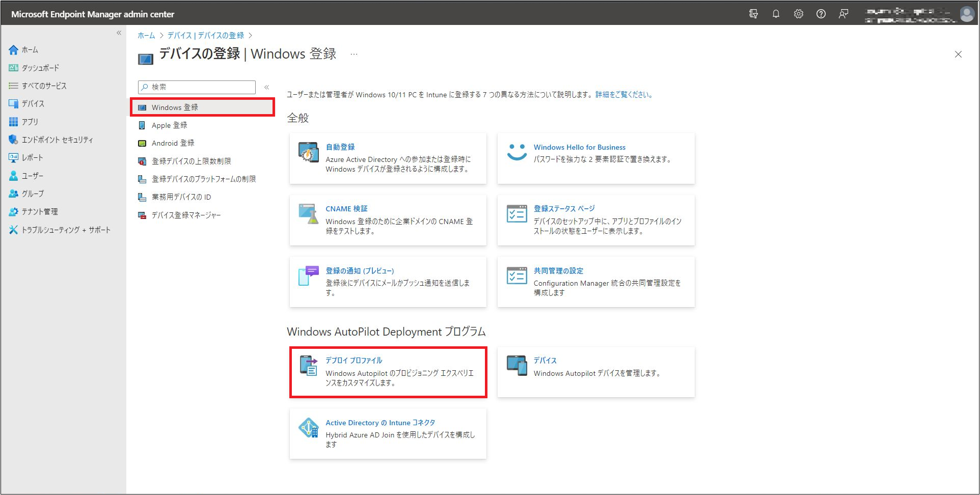Image resolution: width=980 pixels, height=495 pixels.
Task: Click the デプロイ プロファイル card icon
Action: [x=309, y=366]
